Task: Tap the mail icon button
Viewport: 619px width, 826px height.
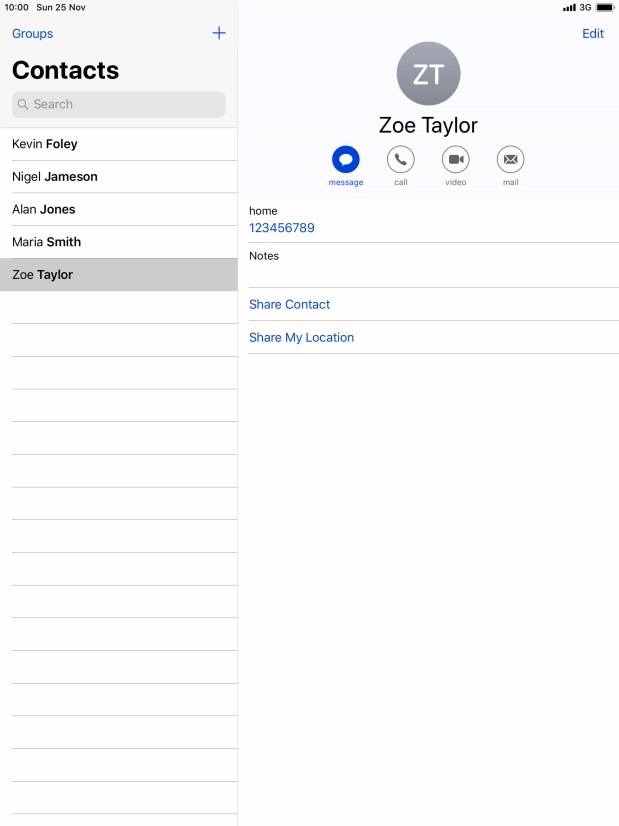Action: click(511, 159)
